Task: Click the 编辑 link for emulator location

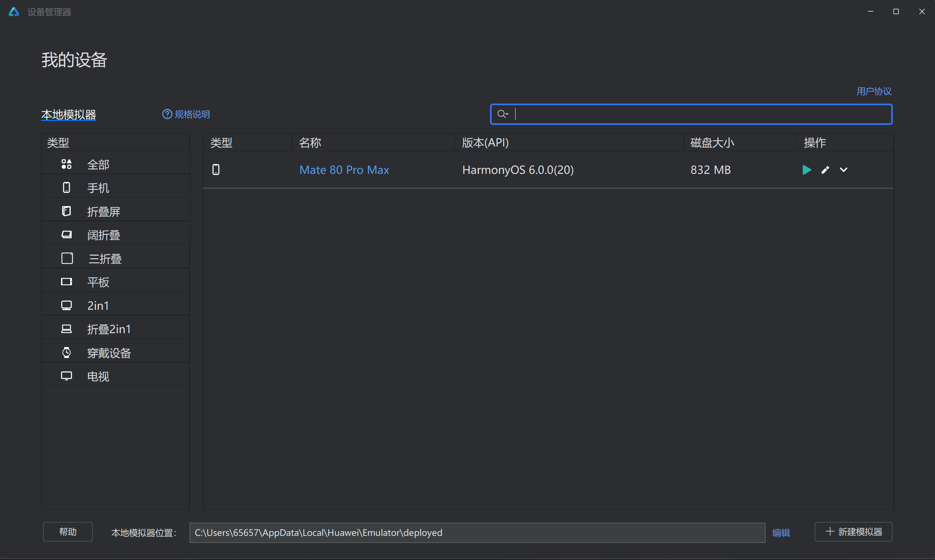Action: [781, 533]
